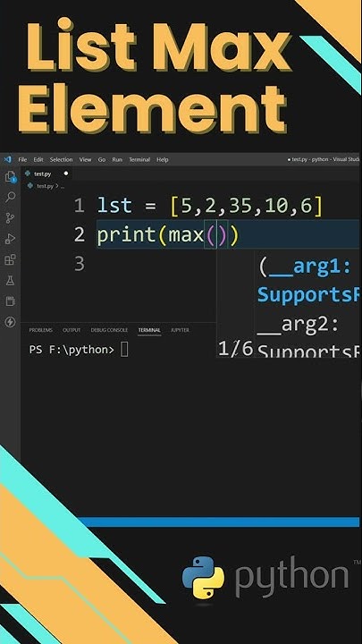Place cursor inside max() parentheses
The height and width of the screenshot is (644, 362).
tap(216, 235)
